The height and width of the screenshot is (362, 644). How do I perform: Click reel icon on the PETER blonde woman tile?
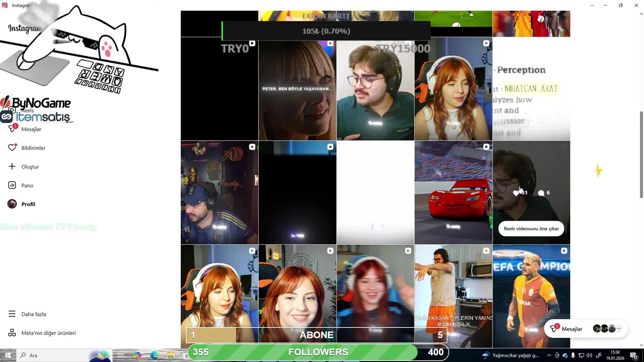point(330,43)
